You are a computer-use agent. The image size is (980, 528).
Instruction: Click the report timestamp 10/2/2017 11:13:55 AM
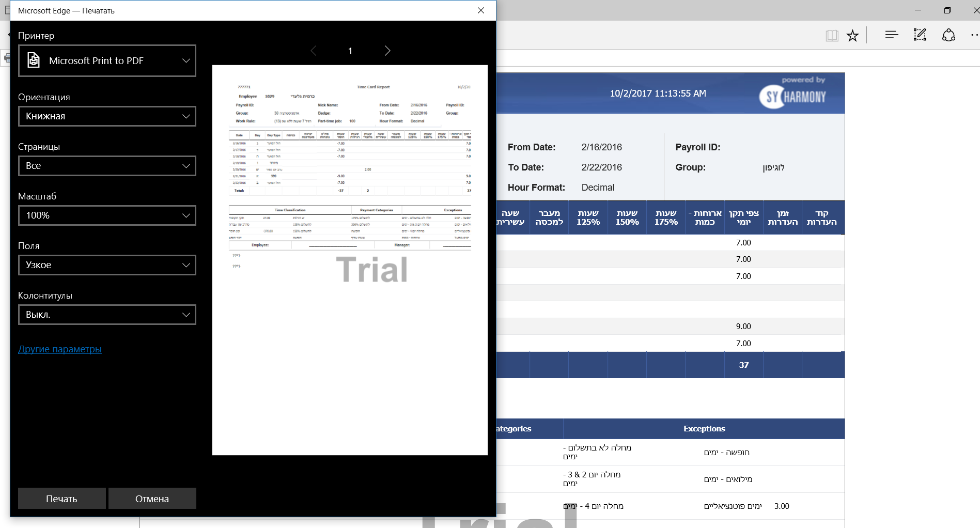pos(658,94)
